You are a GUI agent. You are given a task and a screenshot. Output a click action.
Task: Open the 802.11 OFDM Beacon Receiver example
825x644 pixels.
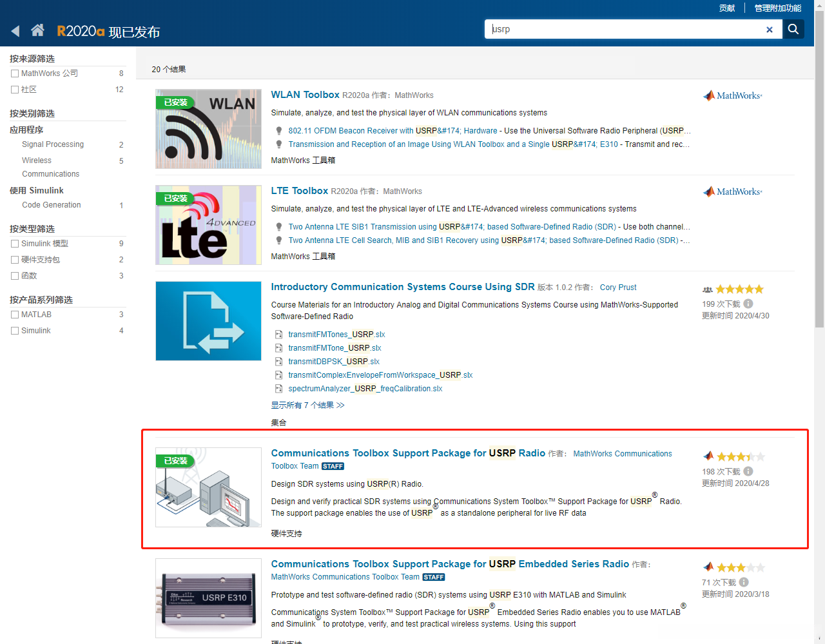point(393,131)
